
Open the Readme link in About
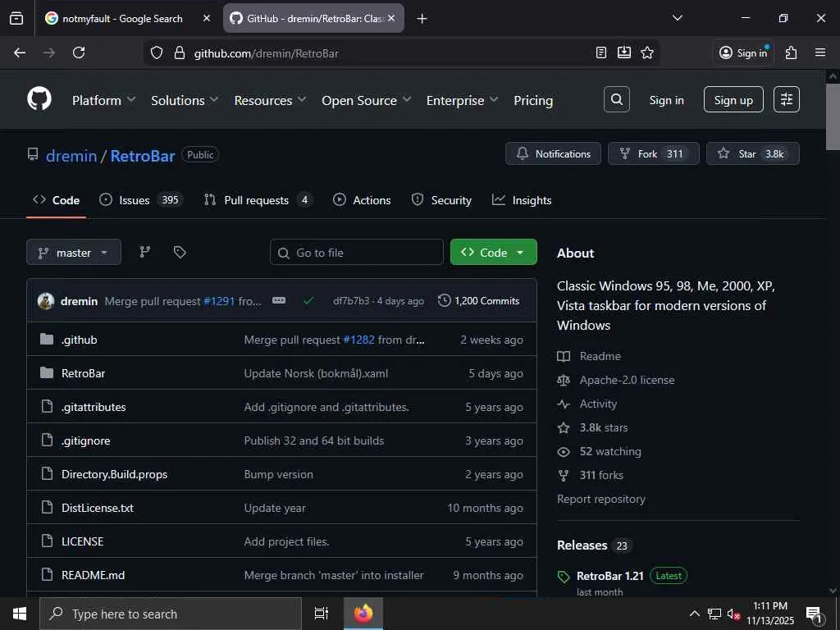(x=600, y=356)
